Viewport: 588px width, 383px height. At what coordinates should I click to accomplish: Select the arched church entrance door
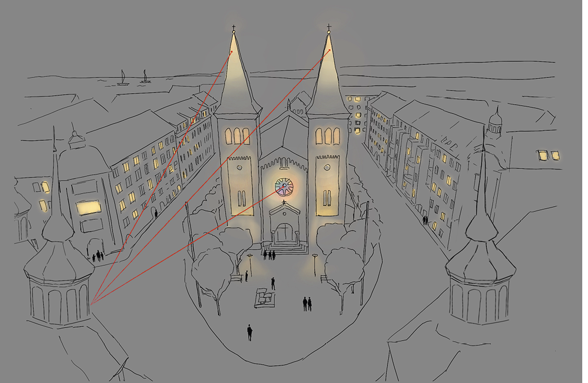pyautogui.click(x=284, y=232)
